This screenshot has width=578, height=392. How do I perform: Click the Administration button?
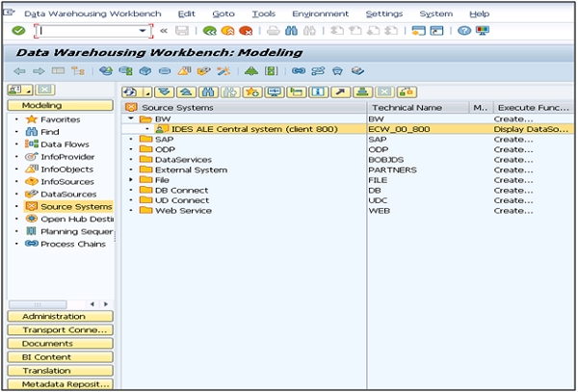coord(60,316)
